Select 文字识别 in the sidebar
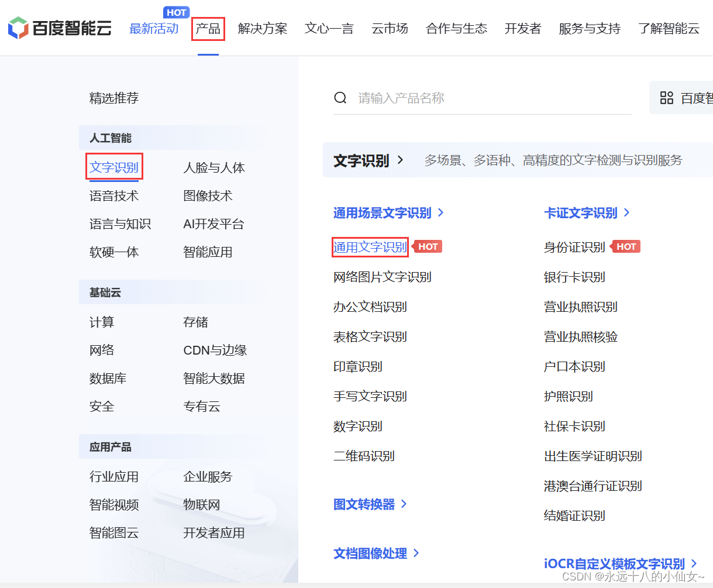This screenshot has width=713, height=588. pyautogui.click(x=114, y=167)
